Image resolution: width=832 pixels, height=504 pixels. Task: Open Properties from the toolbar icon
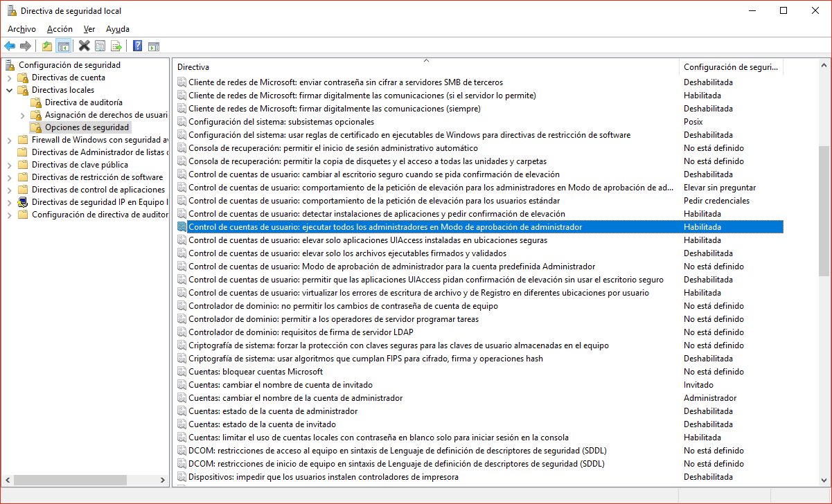click(100, 46)
